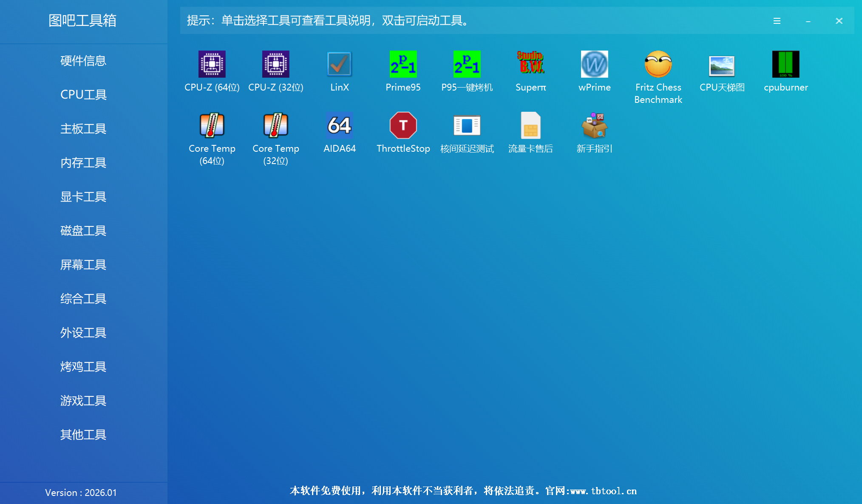Select the CPU-Z (64位) tool icon
862x504 pixels.
[x=212, y=64]
